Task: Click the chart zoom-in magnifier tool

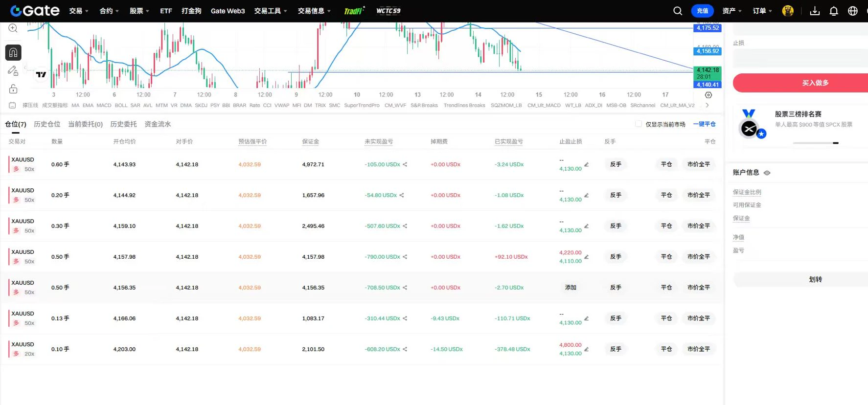Action: (x=13, y=28)
